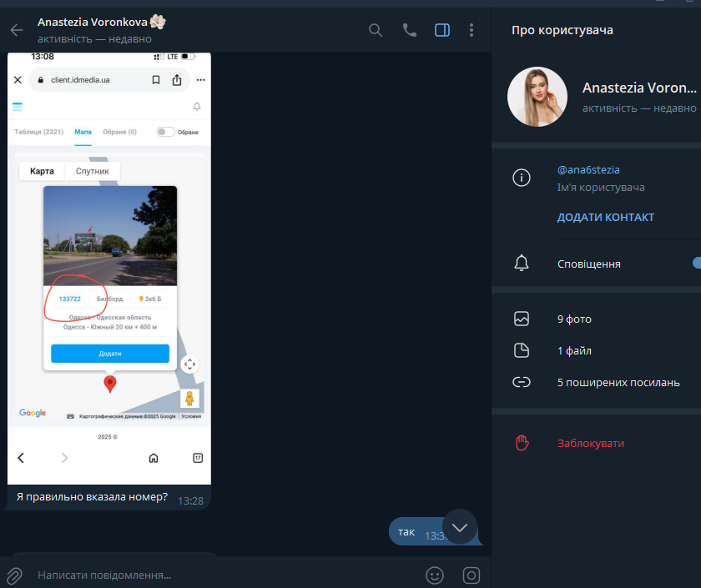701x588 pixels.
Task: Go back with the arrow beside Anastezia Voronkova
Action: pyautogui.click(x=17, y=30)
